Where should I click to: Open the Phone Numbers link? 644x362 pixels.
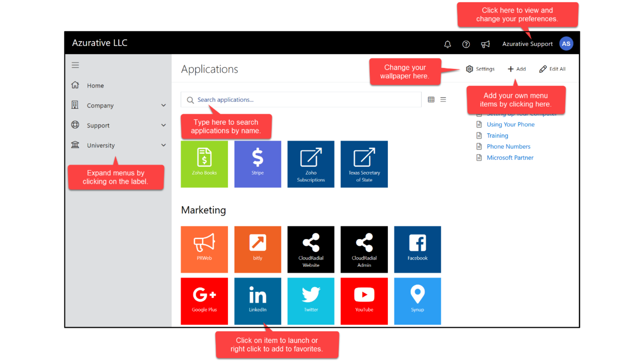[x=508, y=146]
